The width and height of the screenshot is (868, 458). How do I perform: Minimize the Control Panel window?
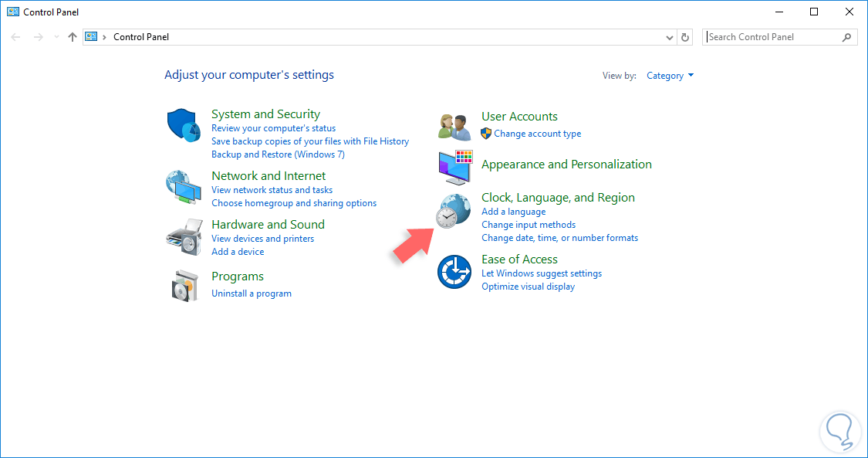pyautogui.click(x=778, y=12)
